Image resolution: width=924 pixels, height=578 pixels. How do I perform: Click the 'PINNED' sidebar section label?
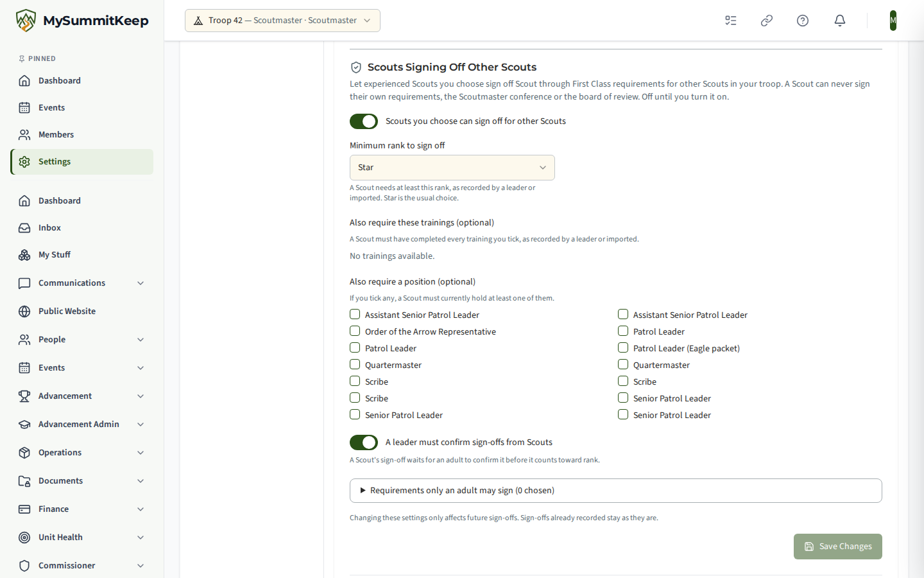[42, 59]
